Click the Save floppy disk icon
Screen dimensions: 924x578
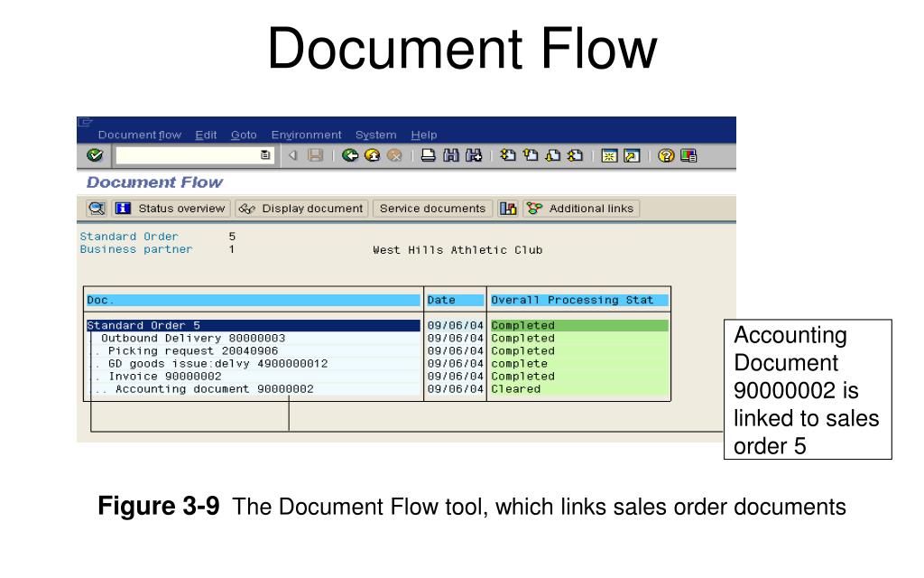(x=316, y=155)
